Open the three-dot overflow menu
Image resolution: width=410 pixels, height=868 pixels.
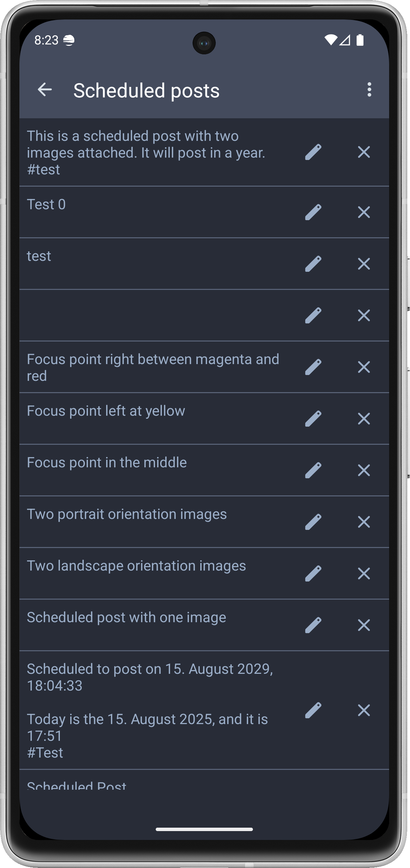[369, 90]
